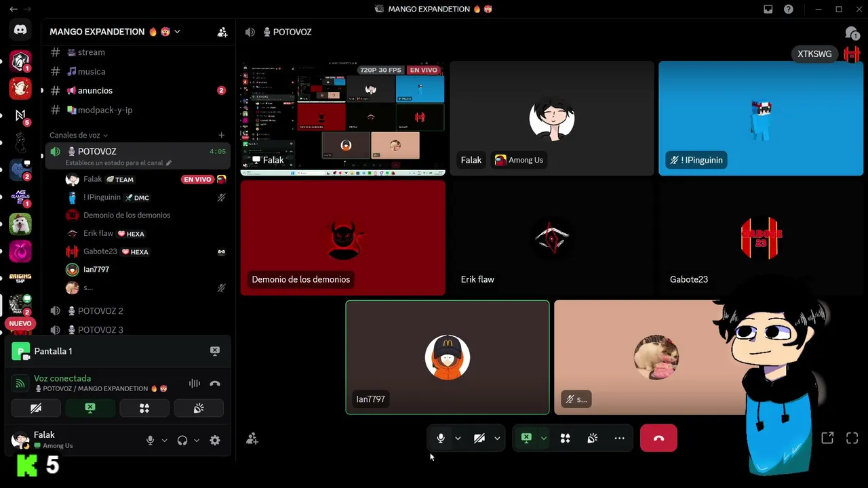The image size is (868, 488).
Task: Open camera options arrow in call bar
Action: [497, 439]
